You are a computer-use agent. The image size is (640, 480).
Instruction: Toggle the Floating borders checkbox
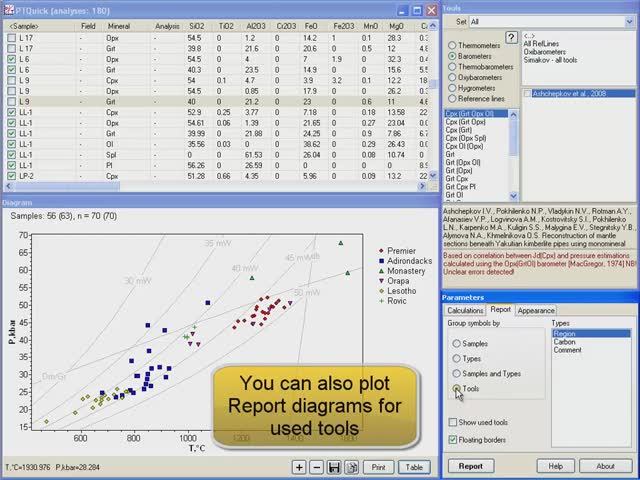453,440
